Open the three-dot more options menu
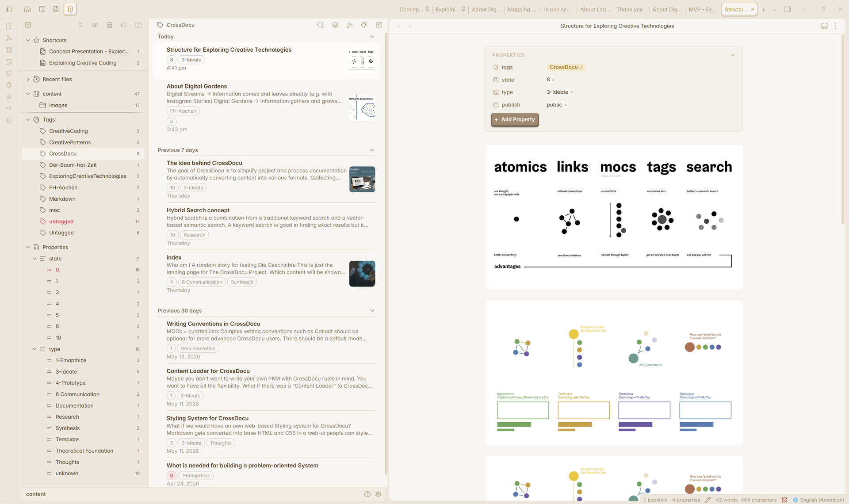Image resolution: width=849 pixels, height=504 pixels. pyautogui.click(x=835, y=26)
